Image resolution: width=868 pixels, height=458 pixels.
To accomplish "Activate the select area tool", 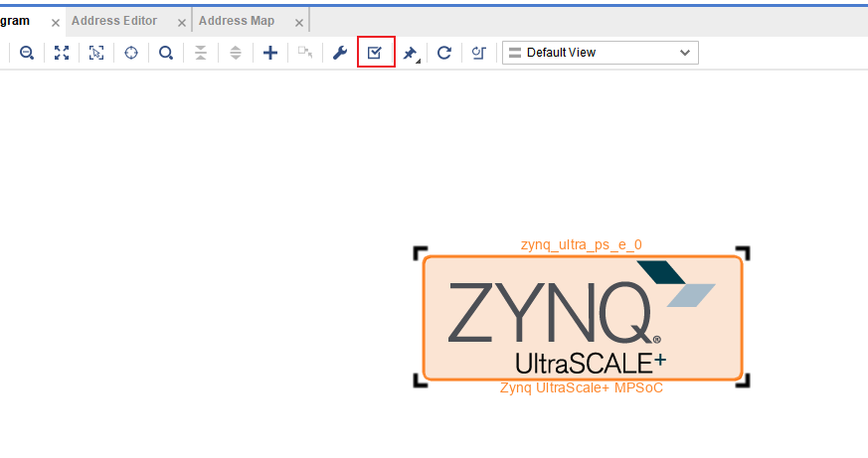I will point(96,53).
